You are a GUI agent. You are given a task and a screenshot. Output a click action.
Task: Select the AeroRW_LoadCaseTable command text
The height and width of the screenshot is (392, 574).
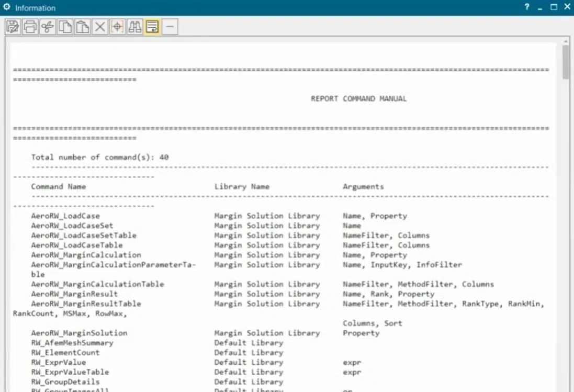click(77, 245)
